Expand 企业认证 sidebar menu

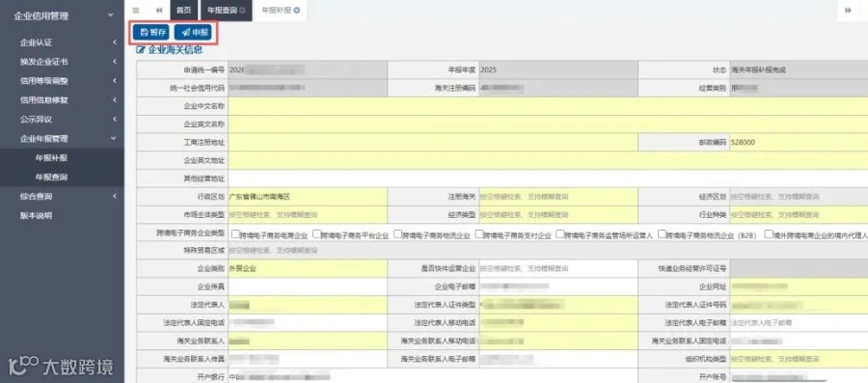coord(62,42)
